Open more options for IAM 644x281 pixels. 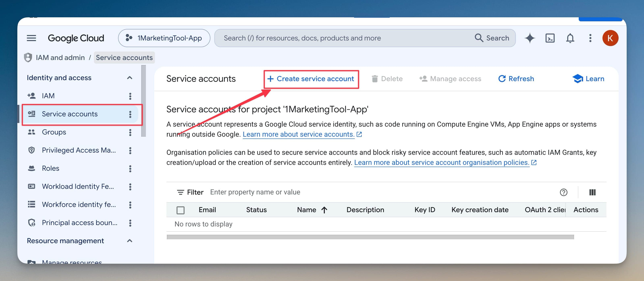pyautogui.click(x=130, y=96)
